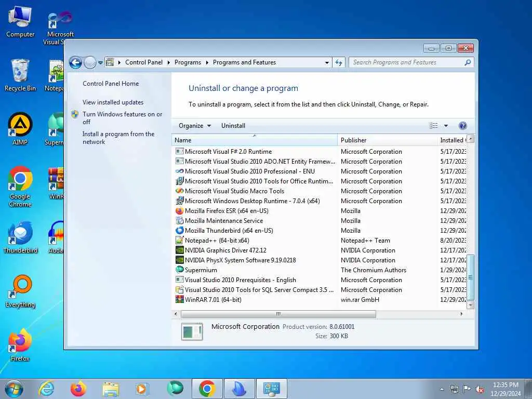The image size is (532, 399).
Task: Open Internet Explorer from the taskbar
Action: pos(46,389)
